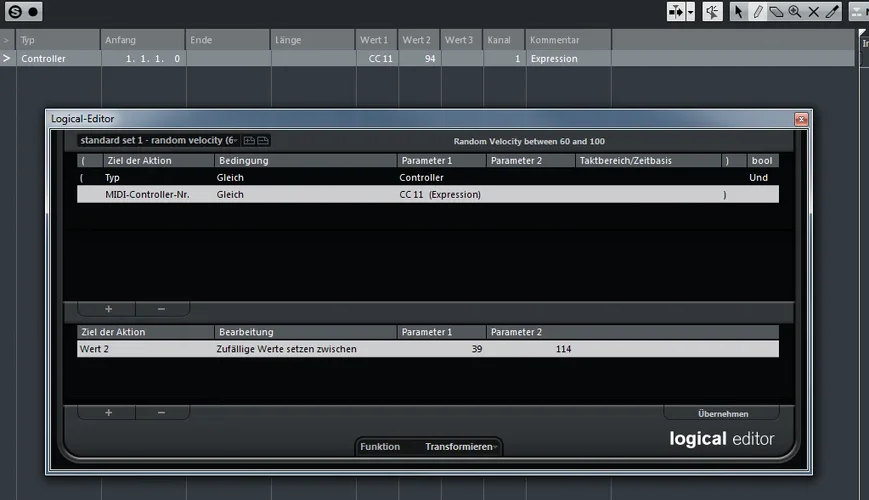This screenshot has width=869, height=500.
Task: Open the preset dropdown standard set 1
Action: pos(159,140)
